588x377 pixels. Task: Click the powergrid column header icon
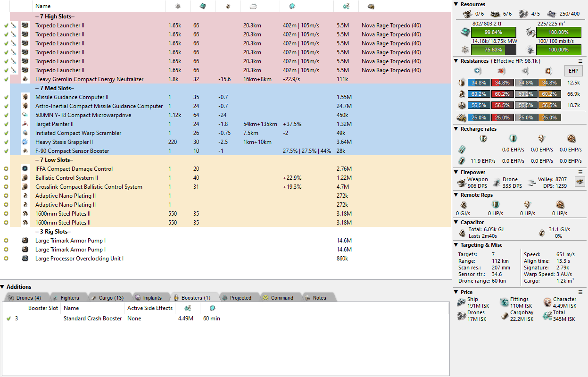click(x=178, y=6)
